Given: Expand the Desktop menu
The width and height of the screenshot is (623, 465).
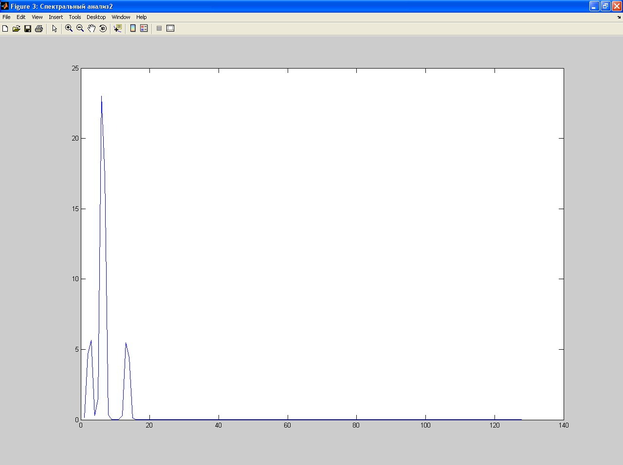Looking at the screenshot, I should click(96, 17).
